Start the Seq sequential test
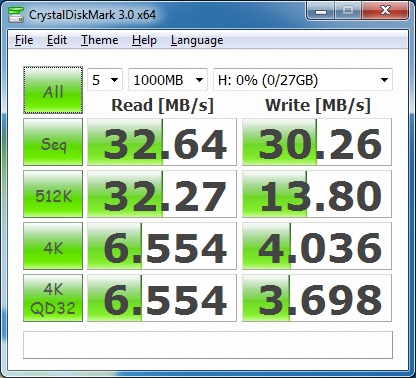The width and height of the screenshot is (416, 378). 53,142
